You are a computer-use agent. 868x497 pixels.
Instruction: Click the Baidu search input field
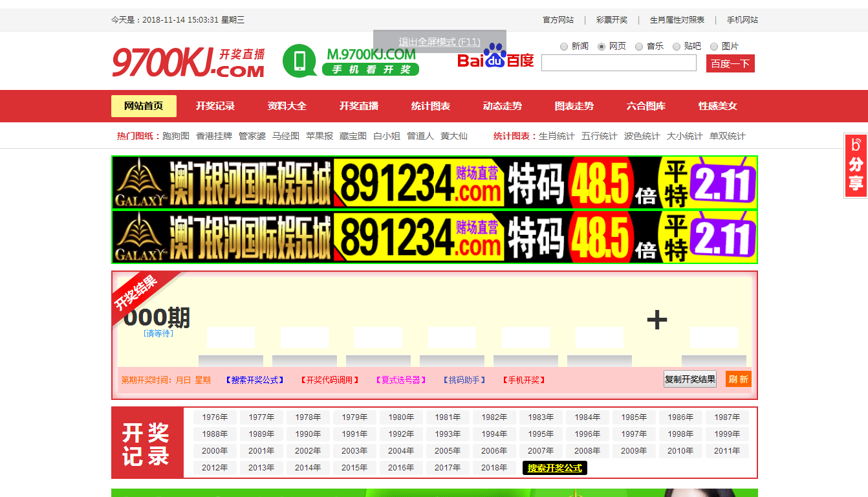coord(618,63)
